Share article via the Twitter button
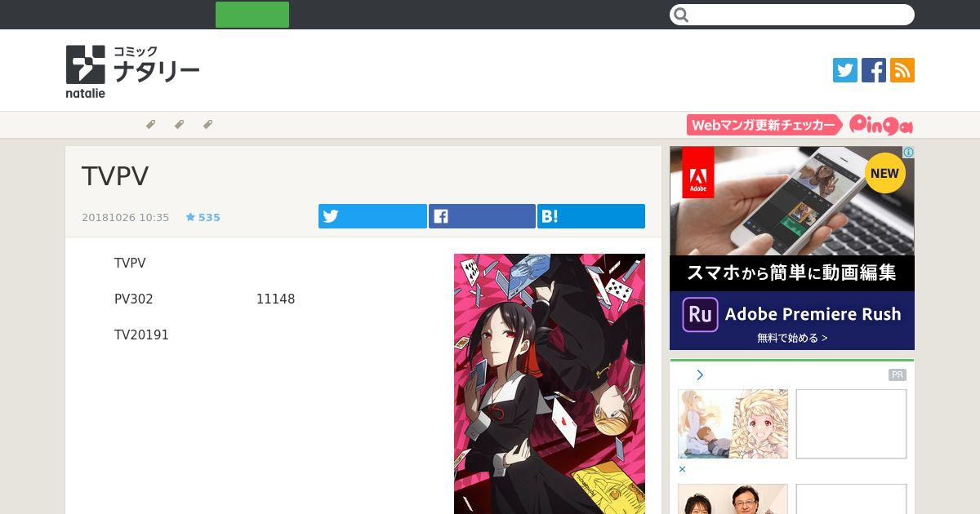Image resolution: width=980 pixels, height=514 pixels. (x=372, y=216)
